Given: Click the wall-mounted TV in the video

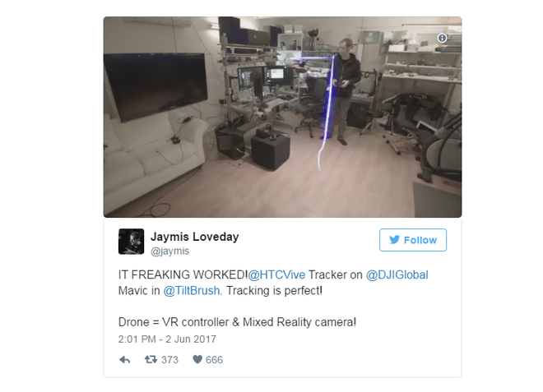Looking at the screenshot, I should [x=155, y=85].
